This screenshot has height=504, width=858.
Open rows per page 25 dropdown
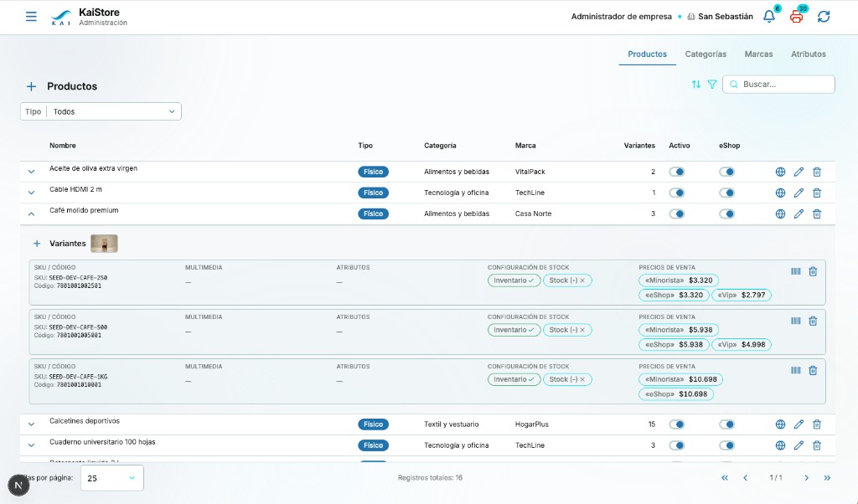coord(112,478)
